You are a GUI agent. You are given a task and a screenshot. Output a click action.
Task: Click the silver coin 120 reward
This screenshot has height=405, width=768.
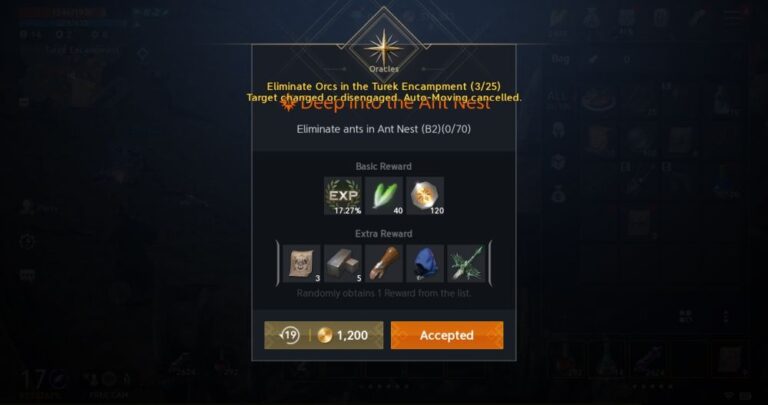point(425,196)
